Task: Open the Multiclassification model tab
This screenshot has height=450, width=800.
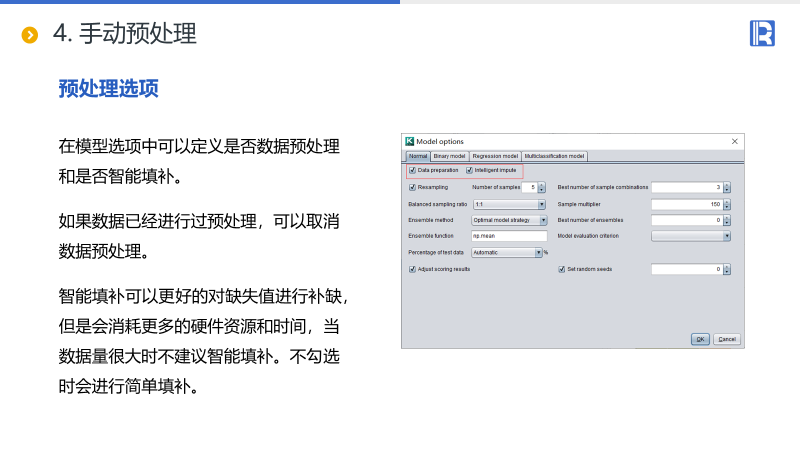Action: 554,156
